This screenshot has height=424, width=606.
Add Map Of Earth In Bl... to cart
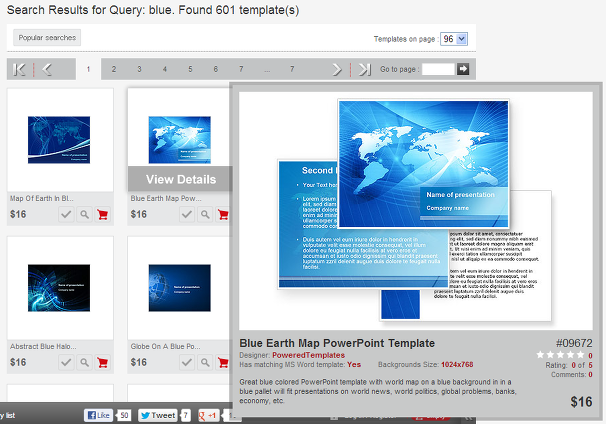pos(102,214)
